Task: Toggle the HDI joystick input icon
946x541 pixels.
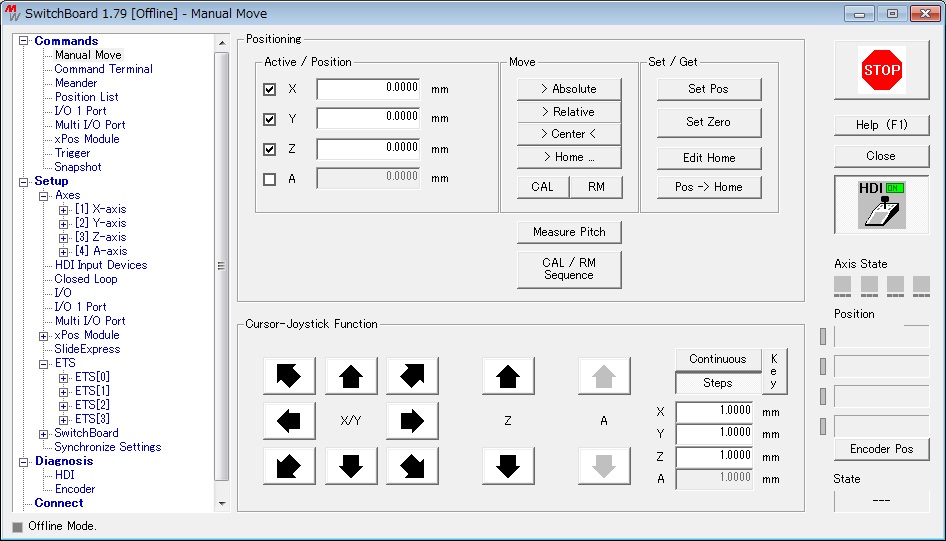Action: (881, 204)
